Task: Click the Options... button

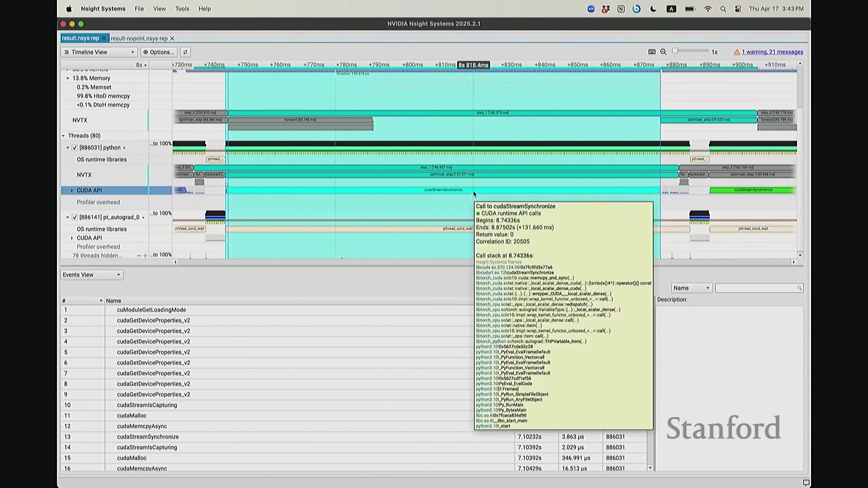Action: (159, 52)
